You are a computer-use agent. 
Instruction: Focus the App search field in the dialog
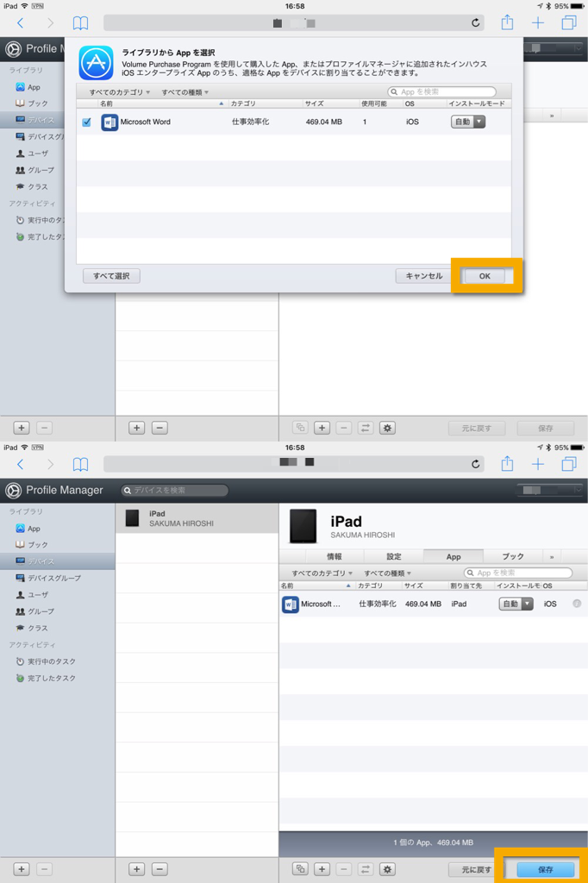pyautogui.click(x=442, y=91)
